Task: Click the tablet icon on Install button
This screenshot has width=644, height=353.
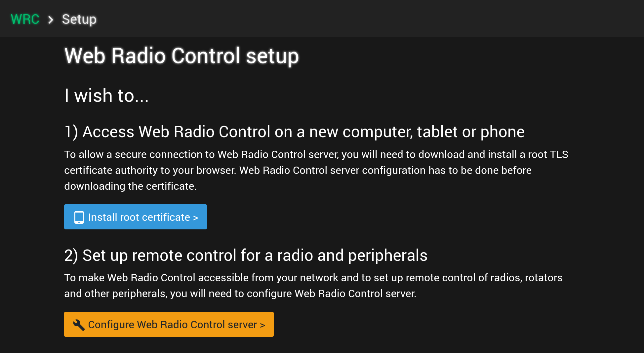Action: (x=79, y=217)
